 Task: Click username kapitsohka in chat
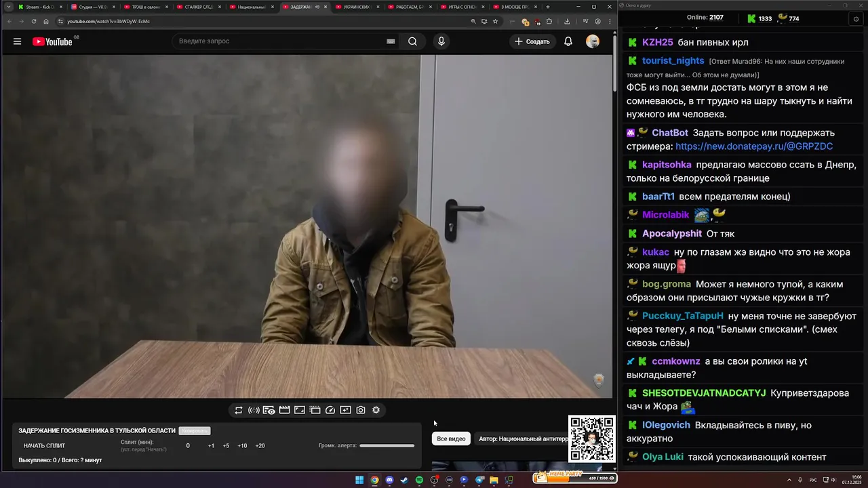pos(667,165)
